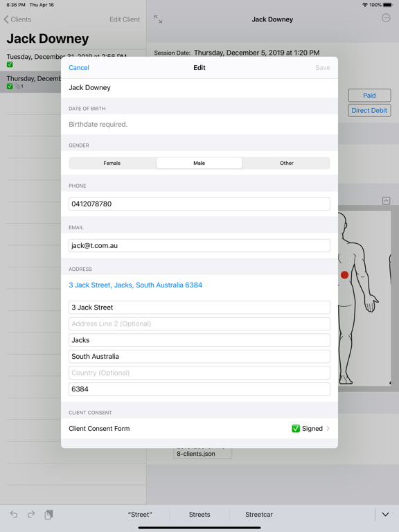The height and width of the screenshot is (532, 399).
Task: Tap the Birthdate required field
Action: click(199, 124)
